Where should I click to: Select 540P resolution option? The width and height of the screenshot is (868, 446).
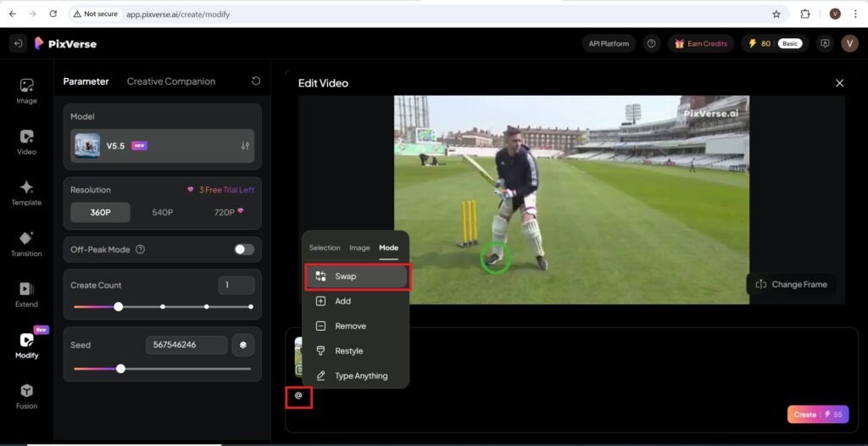click(x=162, y=212)
